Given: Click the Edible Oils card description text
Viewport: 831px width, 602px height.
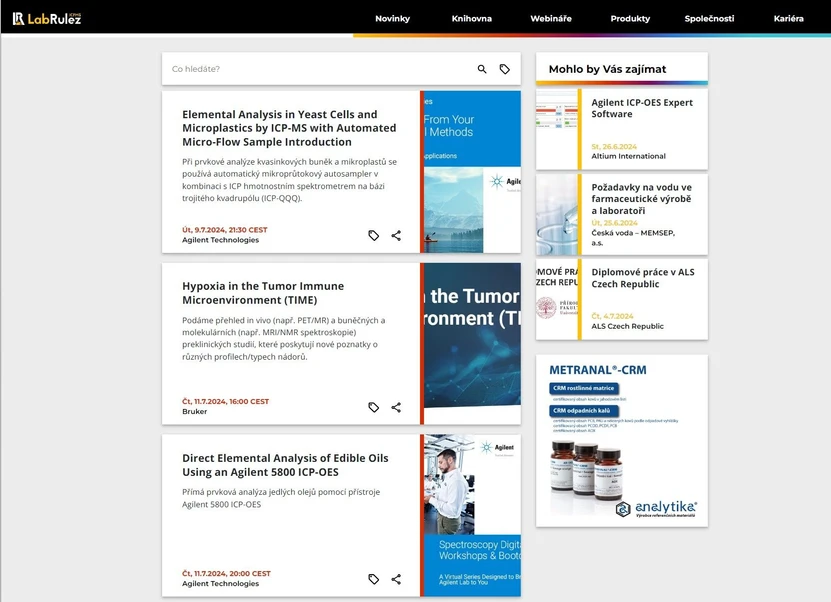Looking at the screenshot, I should [281, 498].
